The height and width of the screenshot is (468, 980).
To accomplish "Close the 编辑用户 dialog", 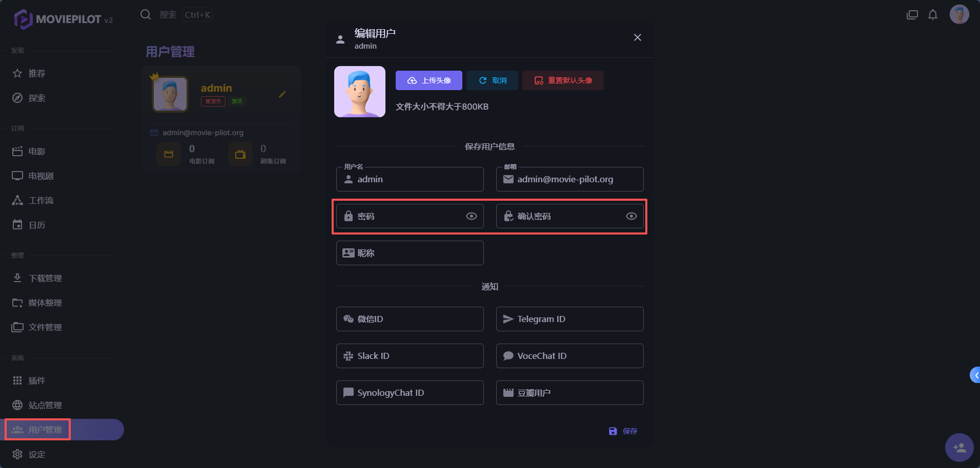I will point(638,37).
